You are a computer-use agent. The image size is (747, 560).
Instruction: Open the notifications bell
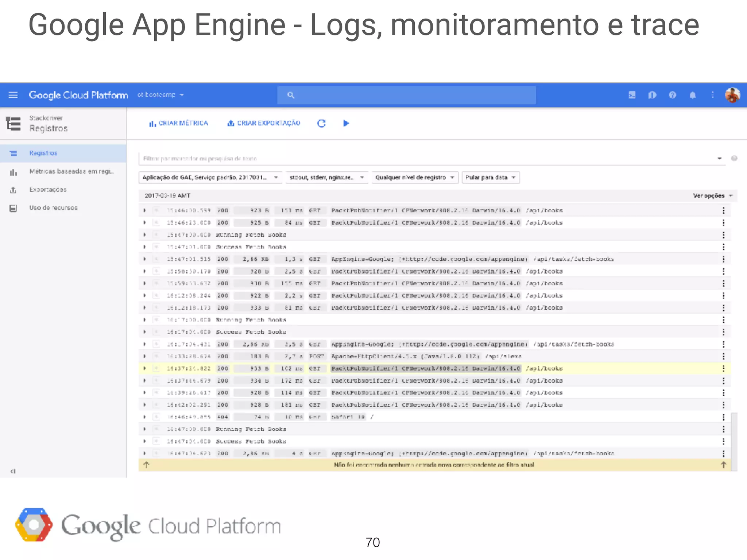pyautogui.click(x=693, y=95)
